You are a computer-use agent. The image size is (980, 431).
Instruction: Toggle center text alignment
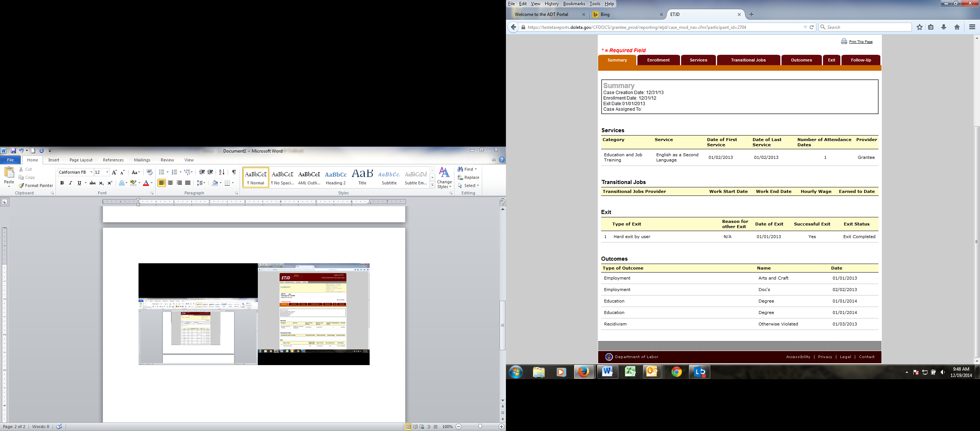[x=170, y=183]
